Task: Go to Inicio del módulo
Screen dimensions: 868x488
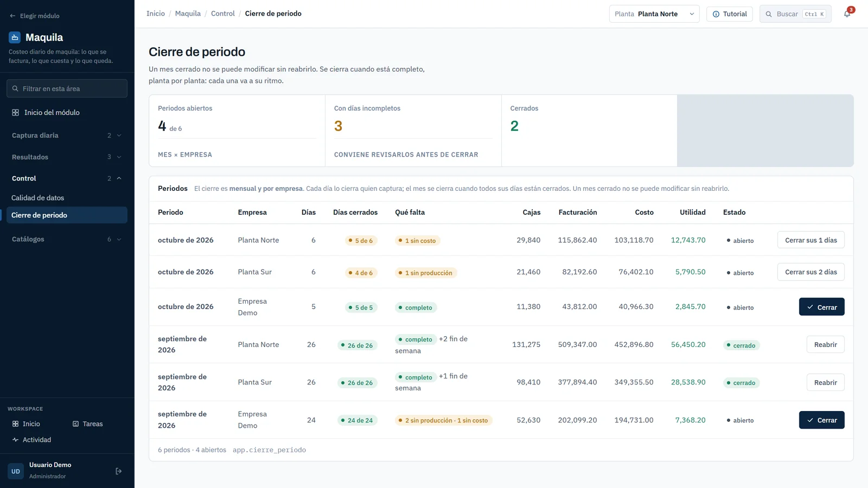Action: pyautogui.click(x=66, y=113)
